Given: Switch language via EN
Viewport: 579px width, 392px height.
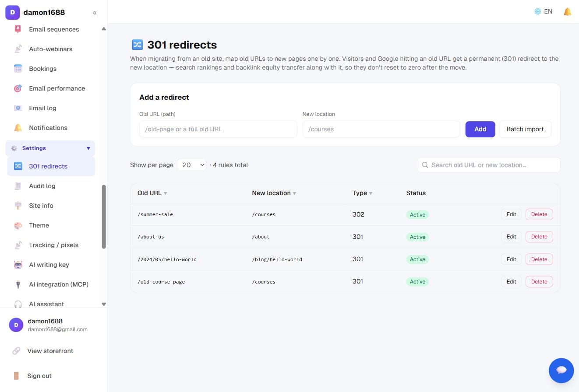Looking at the screenshot, I should pos(548,12).
